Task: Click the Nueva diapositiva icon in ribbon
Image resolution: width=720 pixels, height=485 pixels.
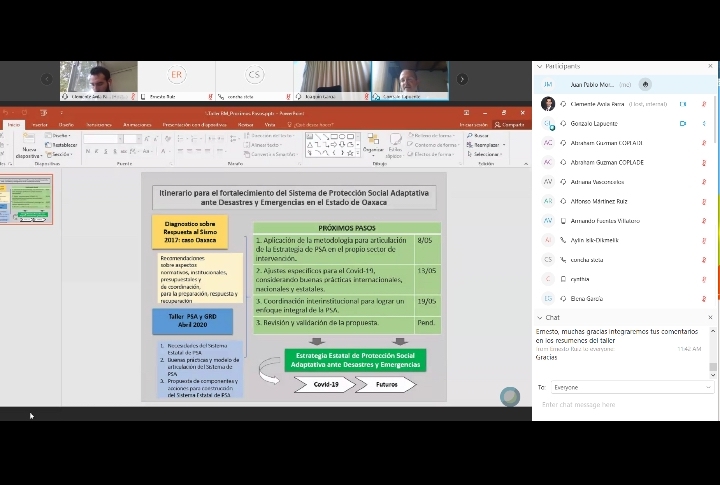Action: (30, 146)
